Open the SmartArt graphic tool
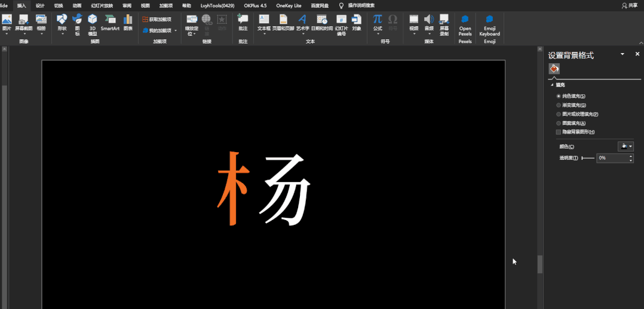644x309 pixels. coord(110,23)
